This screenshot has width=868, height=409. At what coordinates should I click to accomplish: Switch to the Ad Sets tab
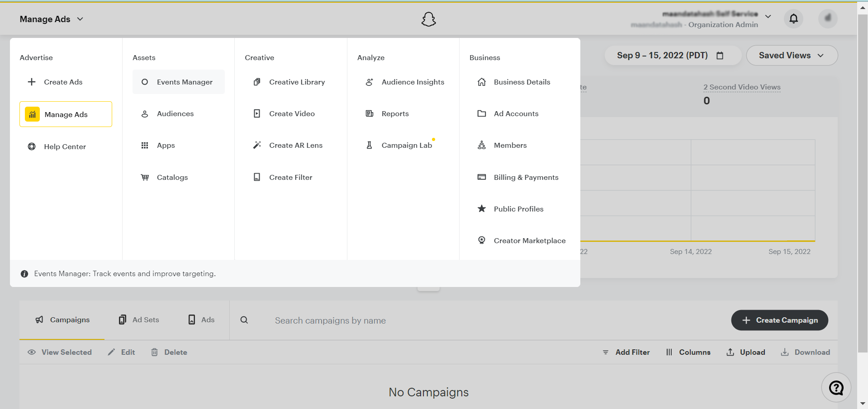(x=139, y=320)
